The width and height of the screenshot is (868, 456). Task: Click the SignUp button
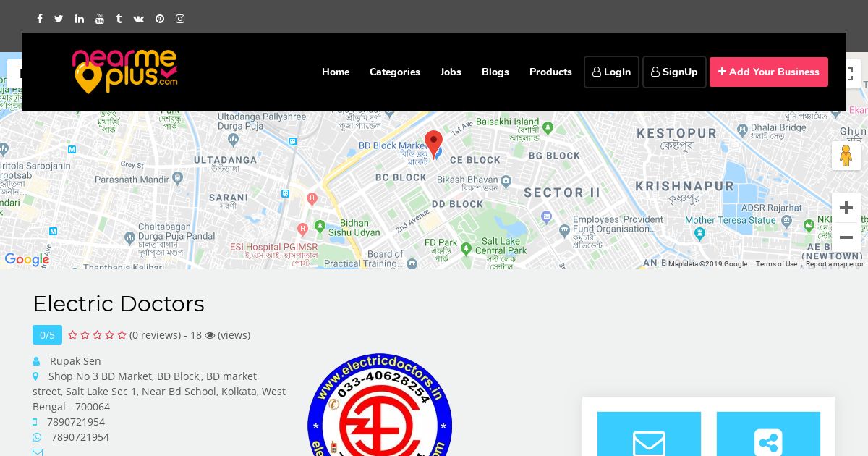point(674,72)
